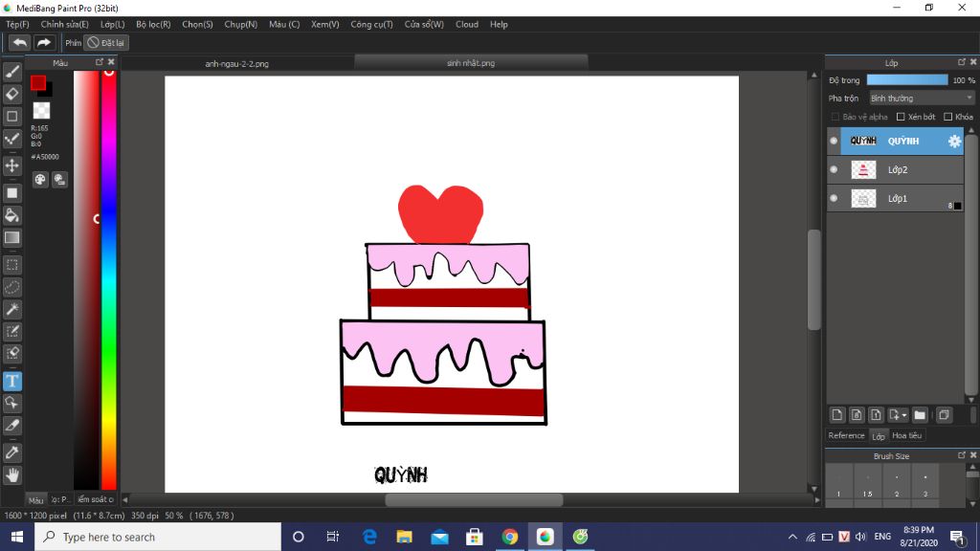Switch to the sinh nhật.png tab

[471, 62]
